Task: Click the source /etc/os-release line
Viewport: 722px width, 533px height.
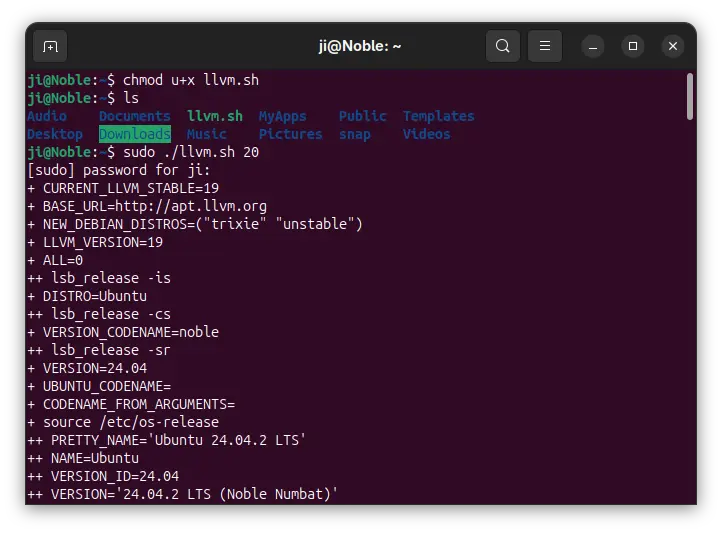Action: (123, 422)
